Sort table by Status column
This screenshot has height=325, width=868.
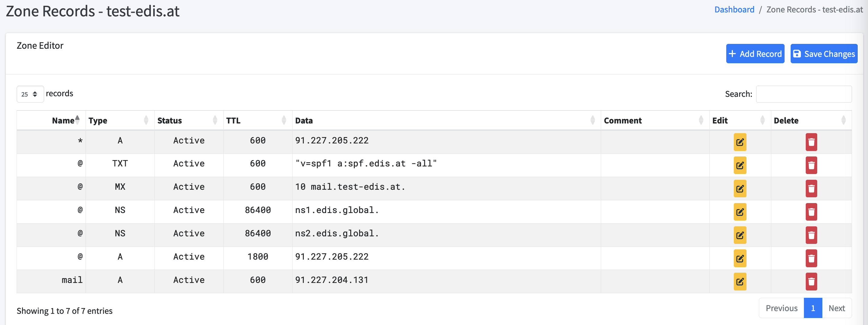tap(189, 120)
